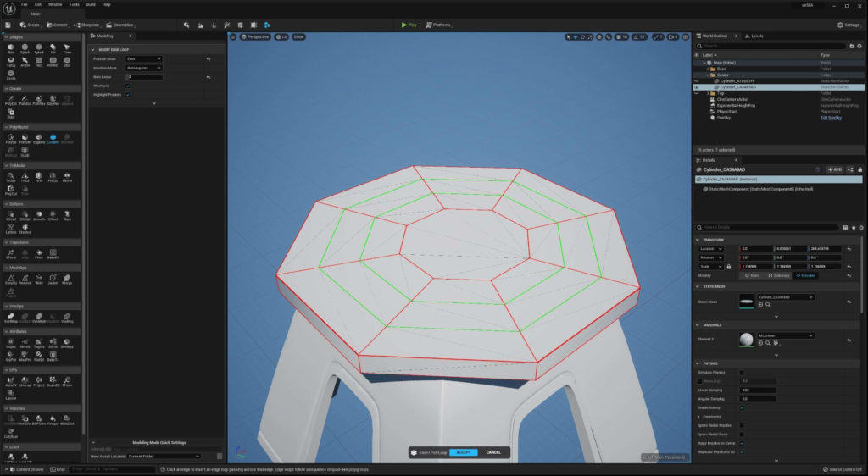Image resolution: width=868 pixels, height=476 pixels.
Task: Open the Position Mode dropdown
Action: (144, 58)
